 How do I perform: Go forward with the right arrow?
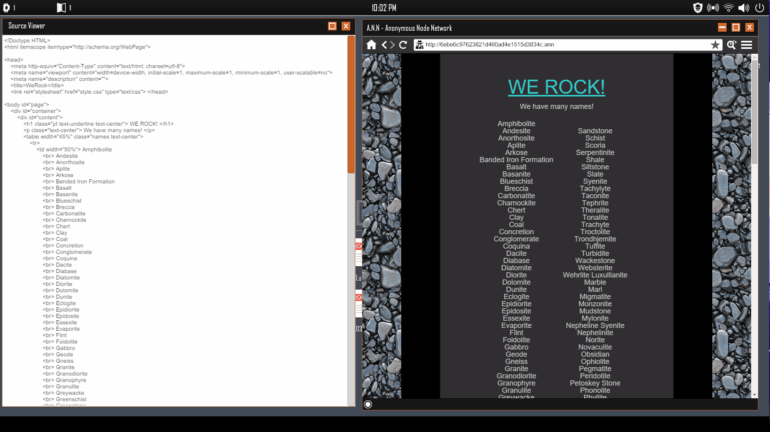point(393,45)
